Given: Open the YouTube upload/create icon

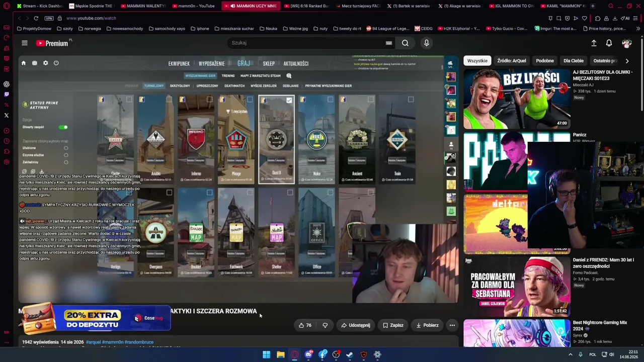Looking at the screenshot, I should pyautogui.click(x=594, y=43).
